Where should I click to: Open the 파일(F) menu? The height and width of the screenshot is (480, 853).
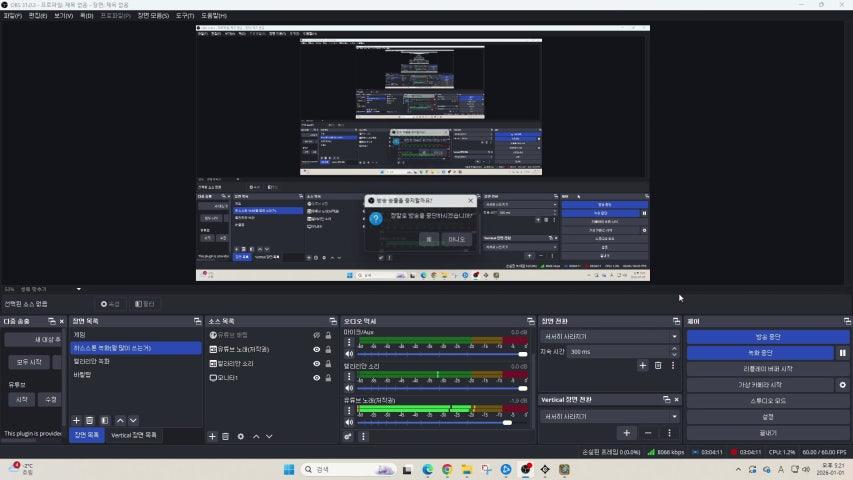click(13, 16)
